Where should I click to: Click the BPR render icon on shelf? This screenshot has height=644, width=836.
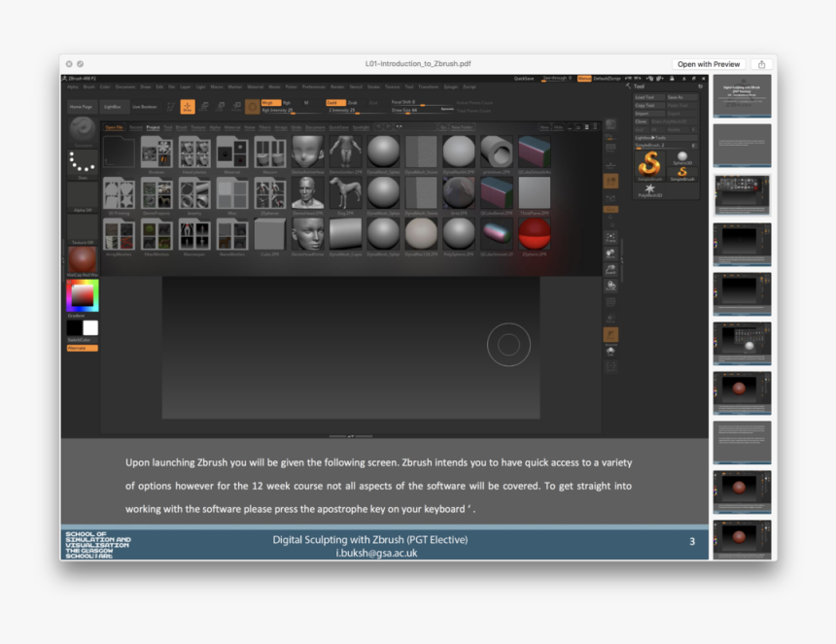pyautogui.click(x=611, y=124)
